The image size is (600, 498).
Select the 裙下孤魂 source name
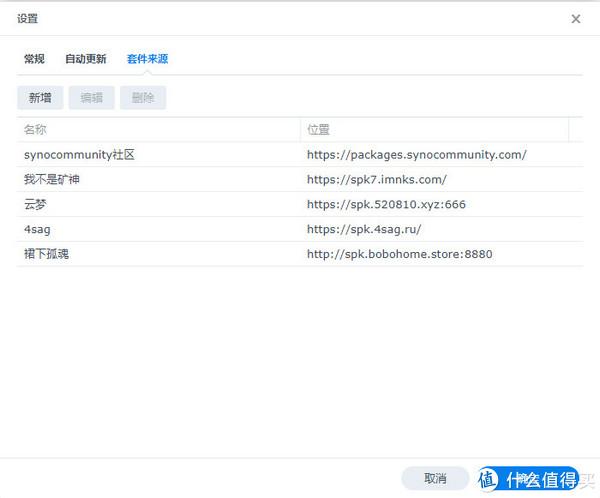point(46,254)
